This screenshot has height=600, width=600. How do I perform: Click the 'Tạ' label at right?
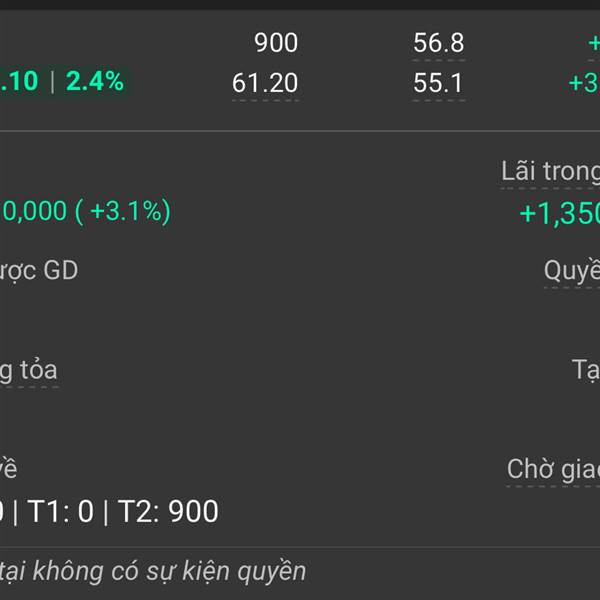coord(585,370)
